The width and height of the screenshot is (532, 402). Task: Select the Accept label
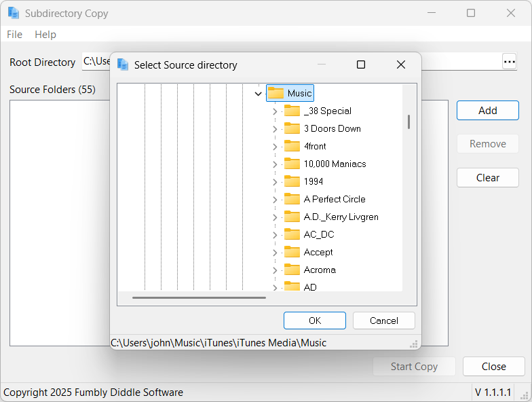click(318, 252)
